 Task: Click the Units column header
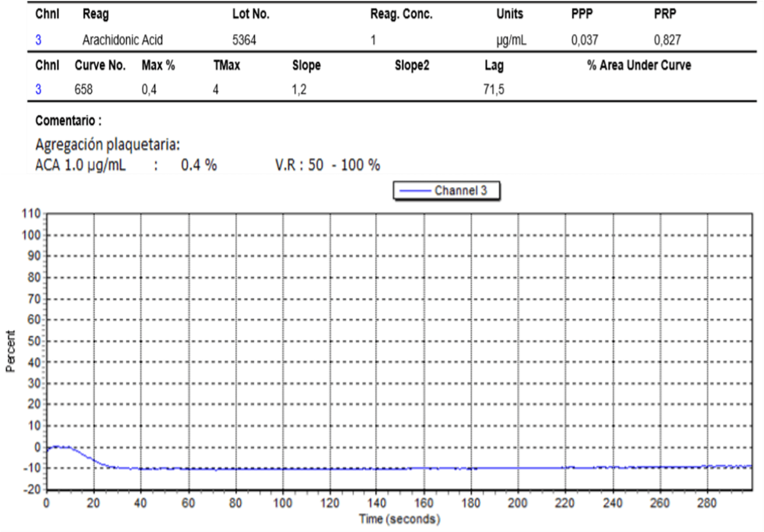click(510, 15)
